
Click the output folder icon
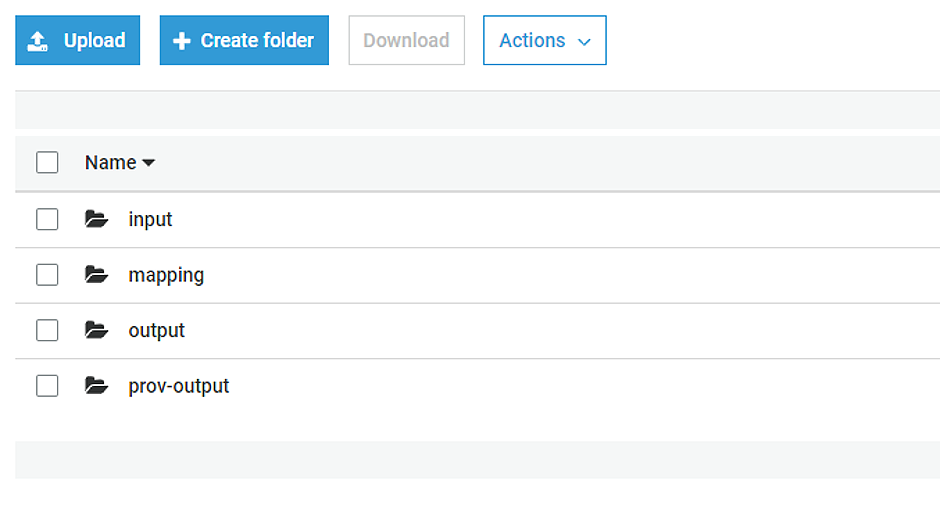coord(96,330)
